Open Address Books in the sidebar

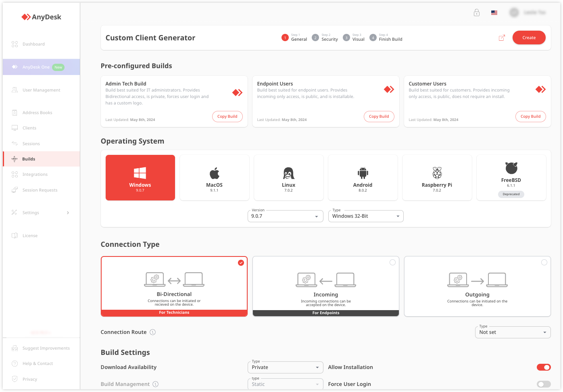pos(37,113)
